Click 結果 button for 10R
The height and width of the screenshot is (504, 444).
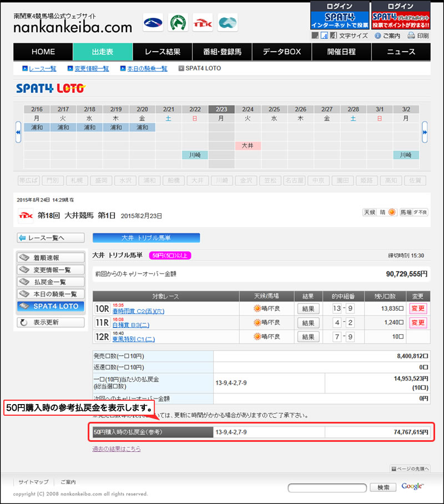tap(309, 309)
